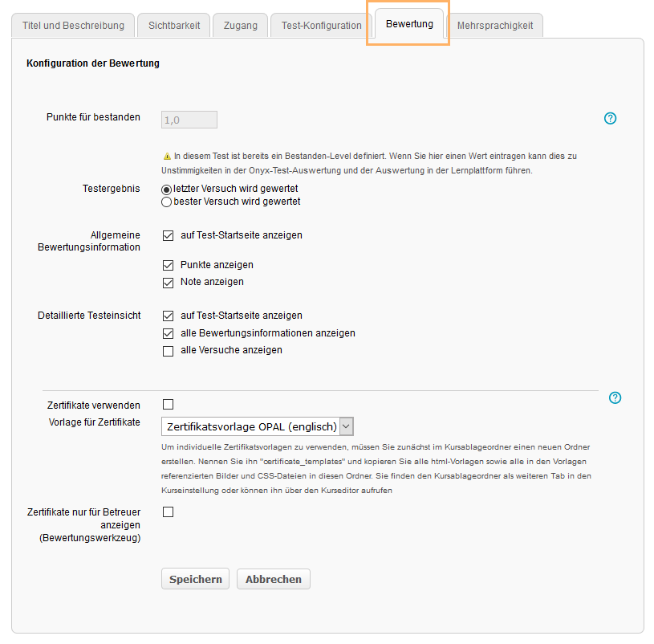Viewport: 654px width, 644px height.
Task: Select 'letzter Versuch wird gewertet' radio option
Action: click(x=167, y=189)
